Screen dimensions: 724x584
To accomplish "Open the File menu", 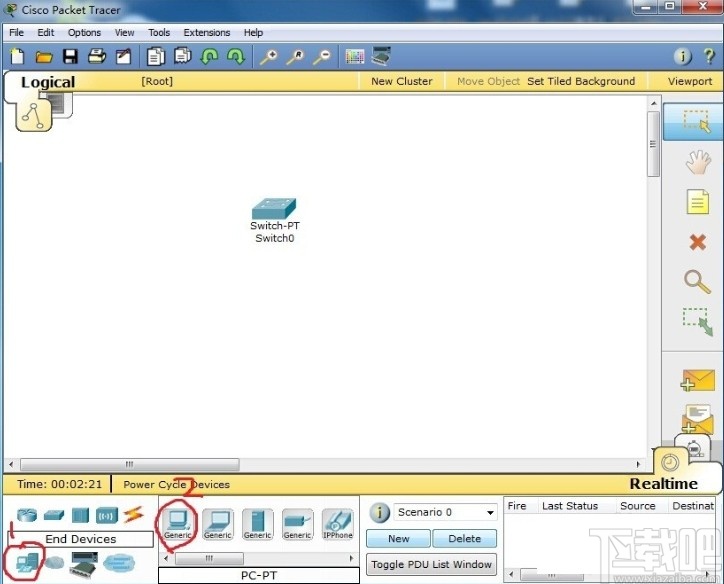I will 16,33.
